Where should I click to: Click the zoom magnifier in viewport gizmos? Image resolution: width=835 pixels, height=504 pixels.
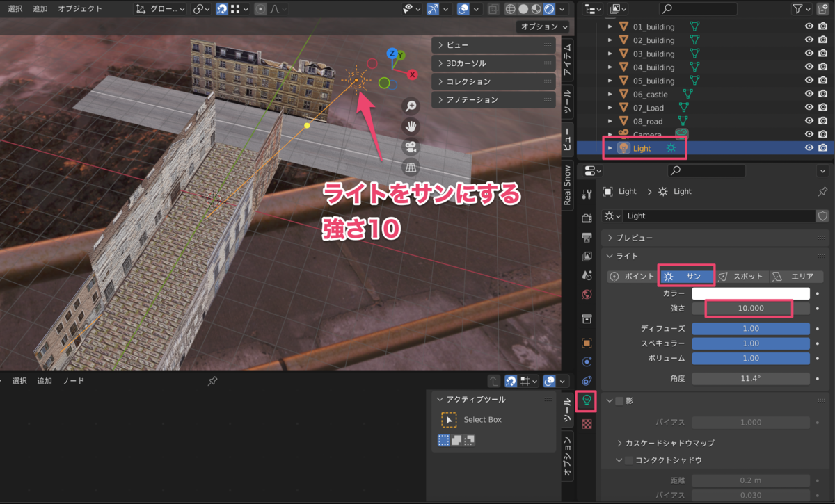point(411,105)
